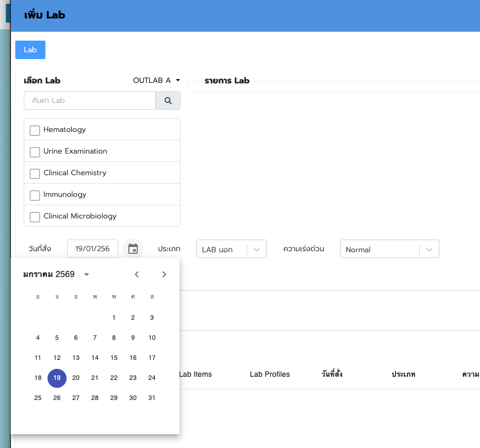Click the magnifier search Lab icon
The image size is (480, 448).
click(x=168, y=101)
